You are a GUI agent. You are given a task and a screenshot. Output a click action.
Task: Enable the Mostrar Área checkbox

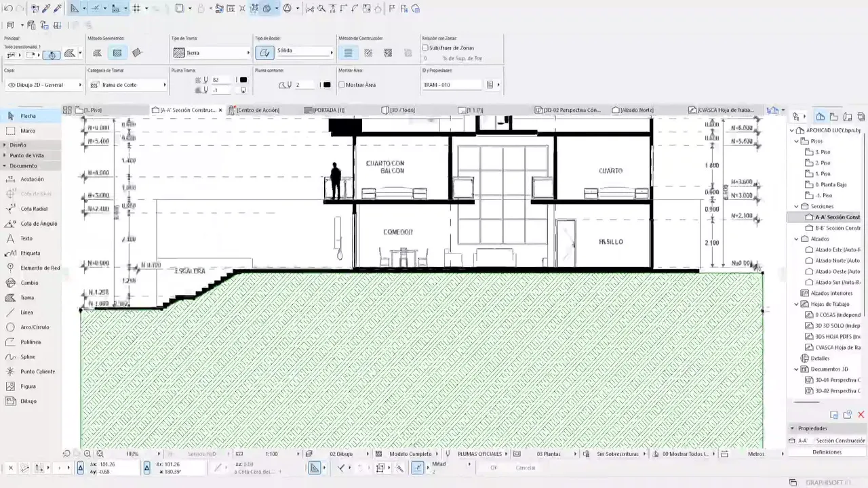click(342, 85)
